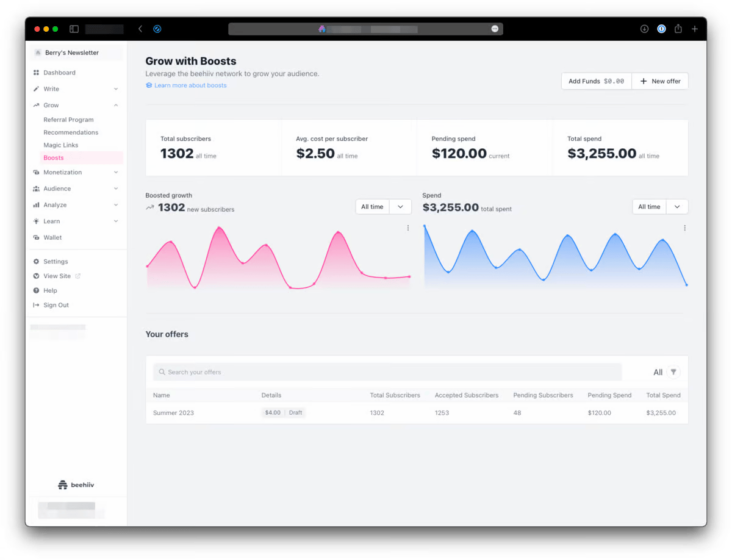
Task: Click the Safari sidebar toggle icon
Action: (74, 29)
